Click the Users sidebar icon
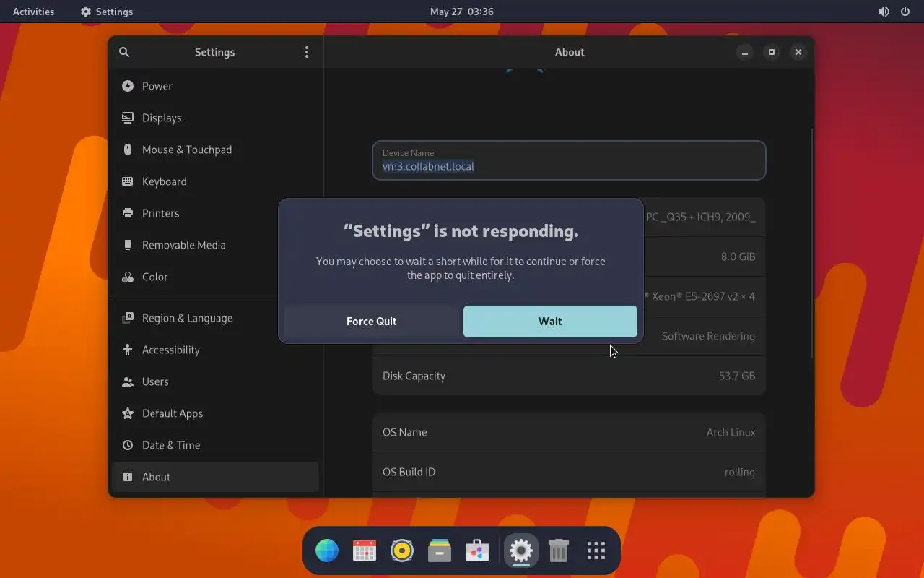924x578 pixels. (128, 381)
